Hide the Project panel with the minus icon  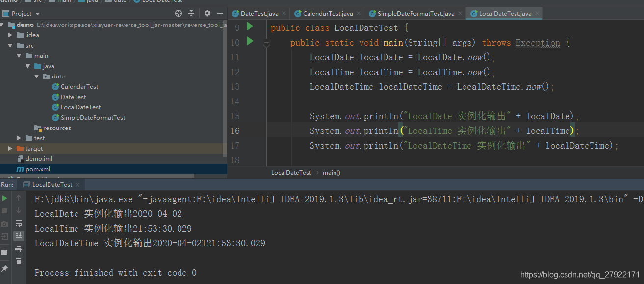(220, 13)
